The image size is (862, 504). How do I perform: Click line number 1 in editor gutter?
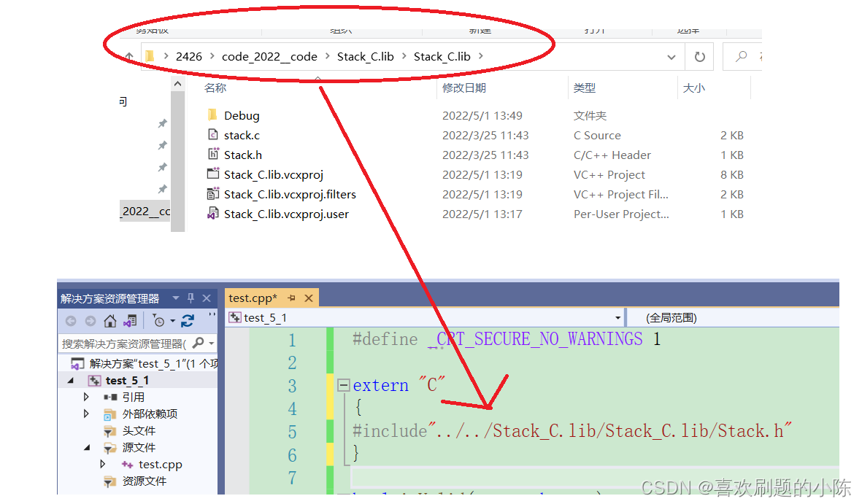tap(292, 340)
